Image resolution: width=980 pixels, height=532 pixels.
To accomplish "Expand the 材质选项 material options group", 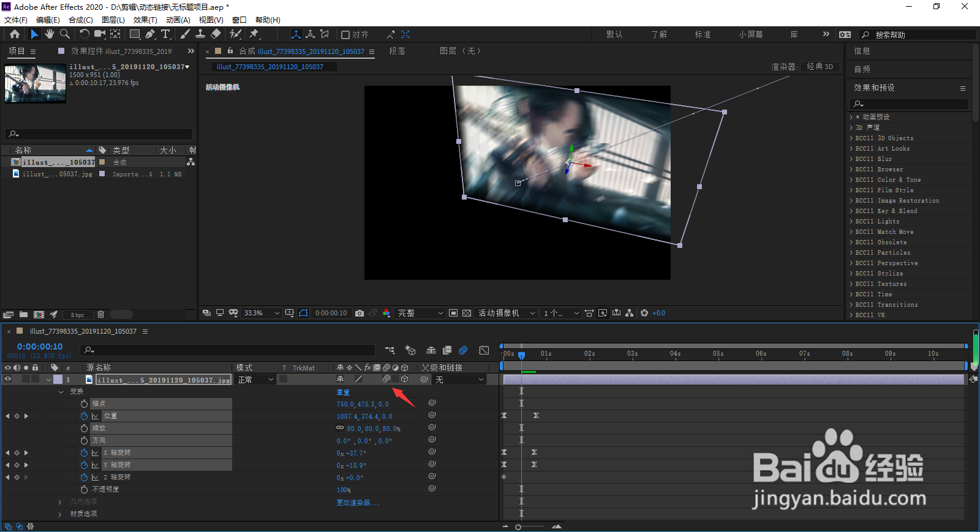I will point(60,514).
